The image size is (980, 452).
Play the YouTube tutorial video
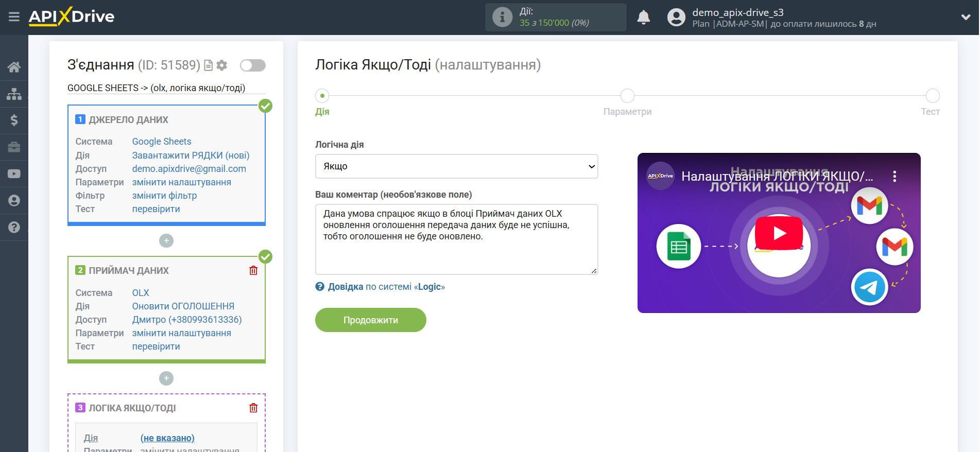tap(779, 233)
